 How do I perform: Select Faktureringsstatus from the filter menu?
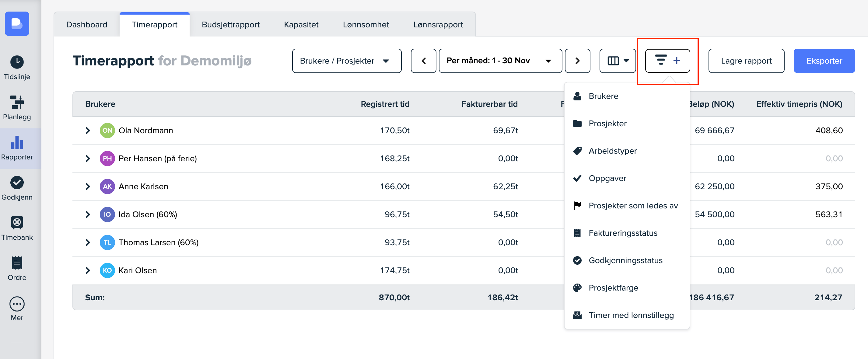(x=623, y=233)
